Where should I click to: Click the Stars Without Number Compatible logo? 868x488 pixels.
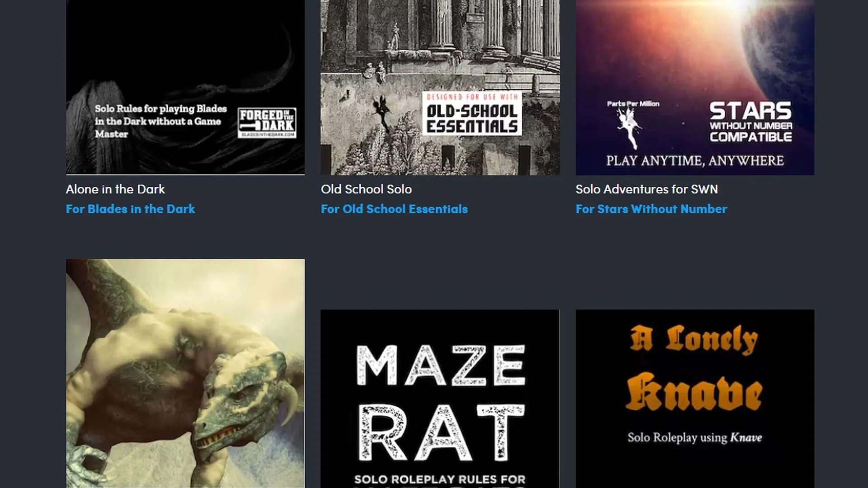click(x=750, y=122)
